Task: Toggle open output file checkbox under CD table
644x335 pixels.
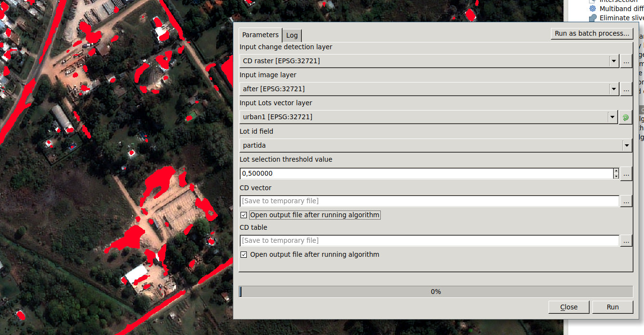Action: [244, 254]
